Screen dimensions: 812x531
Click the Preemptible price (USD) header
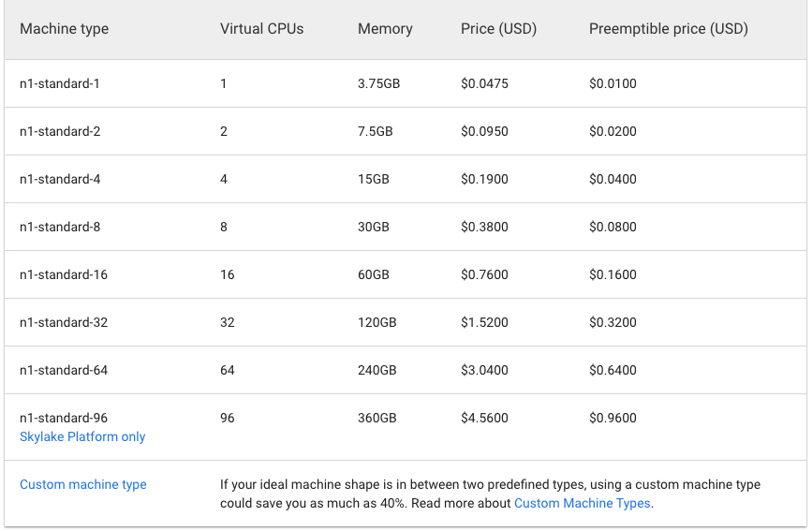pyautogui.click(x=669, y=28)
